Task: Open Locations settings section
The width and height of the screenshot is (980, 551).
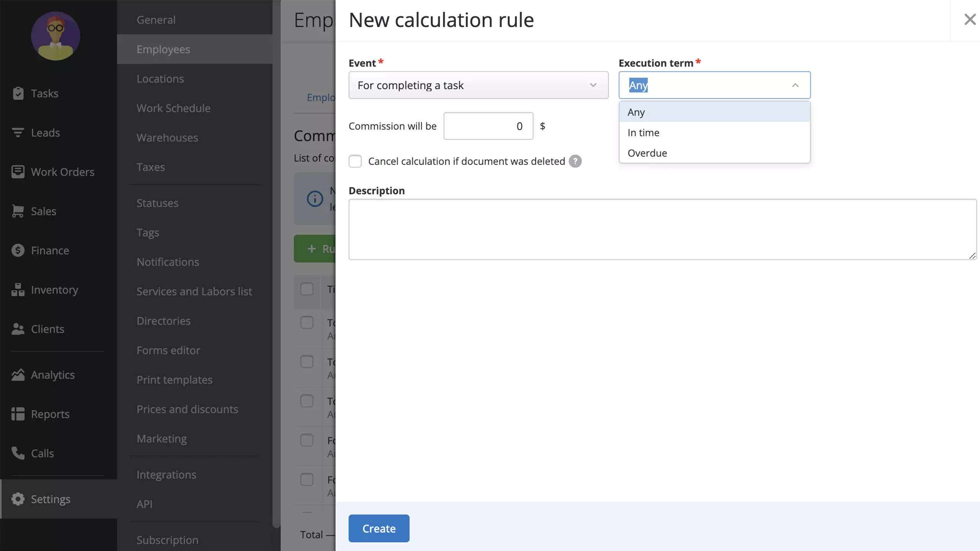Action: (160, 79)
